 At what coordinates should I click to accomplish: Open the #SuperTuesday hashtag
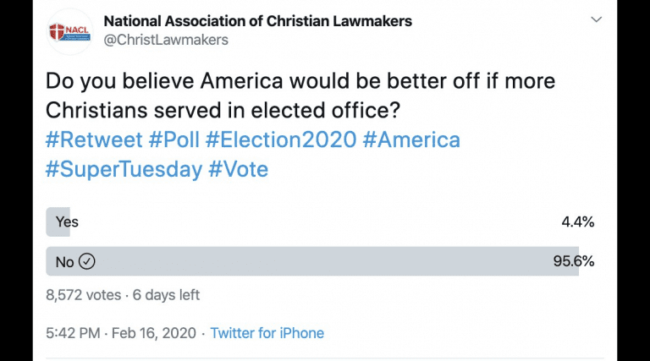coord(124,169)
